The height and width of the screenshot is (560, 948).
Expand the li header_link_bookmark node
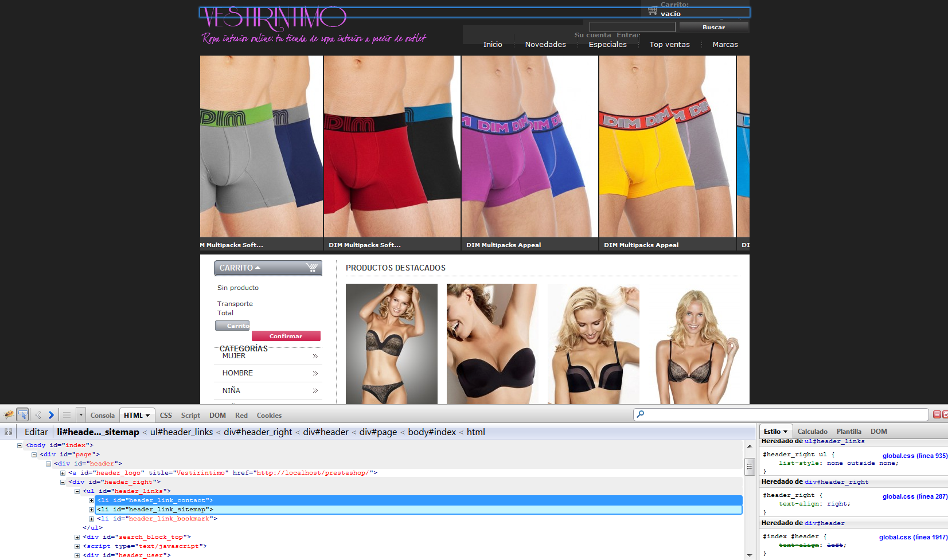pos(91,519)
